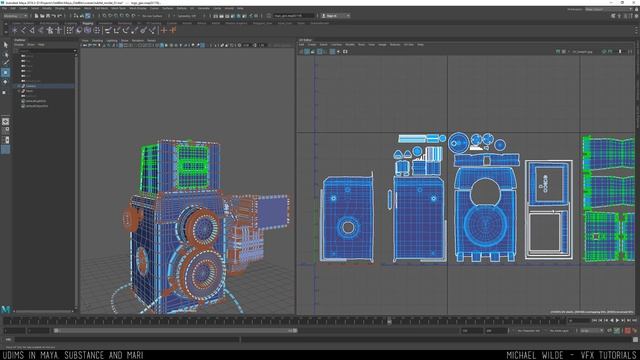Toggle snap to grids magnet icon
The width and height of the screenshot is (640, 360).
(104, 16)
